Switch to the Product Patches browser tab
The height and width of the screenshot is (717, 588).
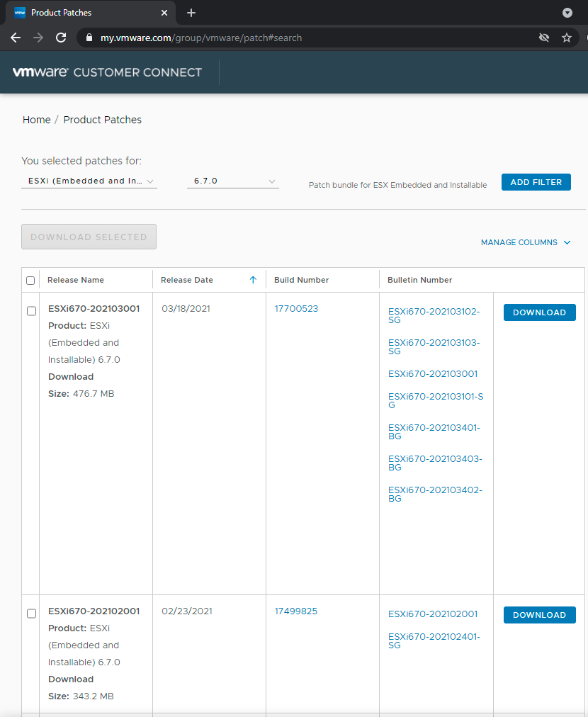78,12
